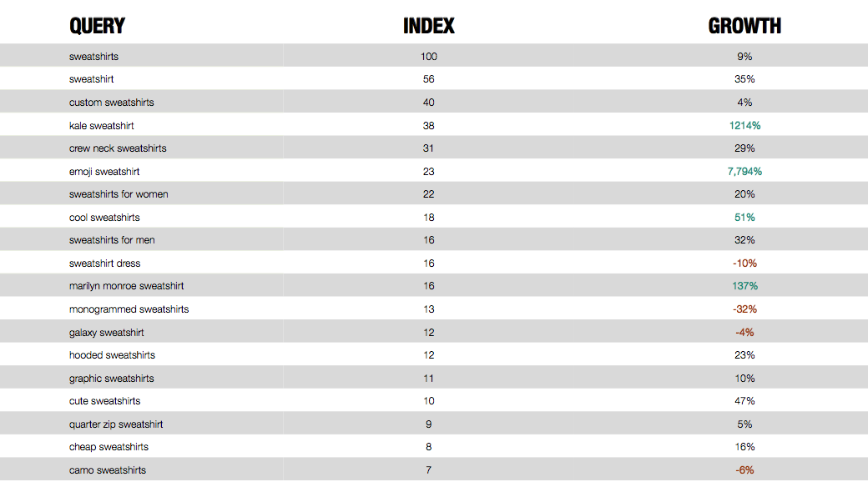868x502 pixels.
Task: Select the 'custom sweatshirts' query
Action: (x=111, y=103)
